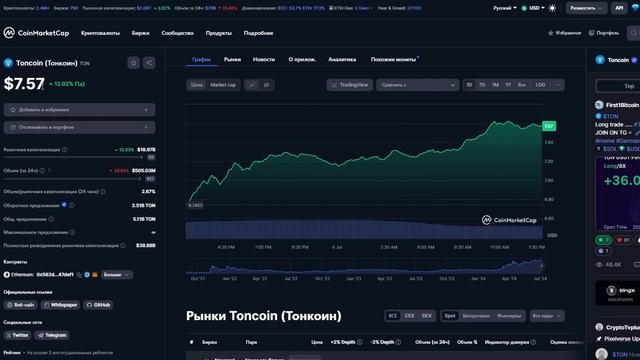Expand the Больше contracts dropdown
640x360 pixels.
(x=116, y=275)
